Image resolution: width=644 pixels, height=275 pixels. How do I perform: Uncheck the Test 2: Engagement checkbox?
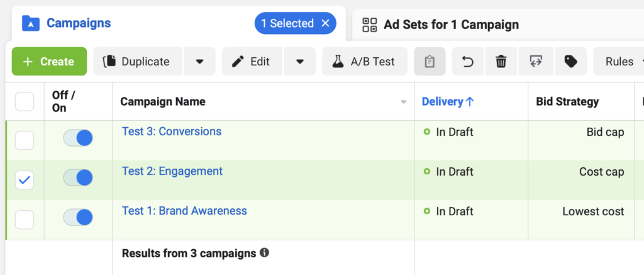25,180
